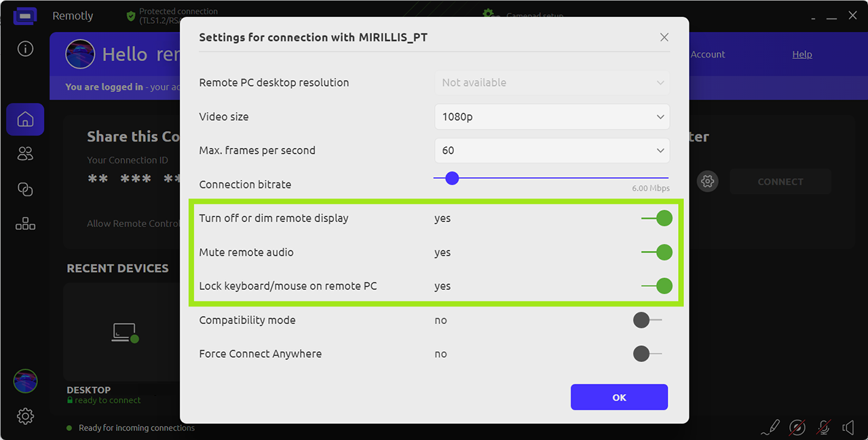The width and height of the screenshot is (868, 440).
Task: Disable Turn off or dim remote display
Action: coord(657,218)
